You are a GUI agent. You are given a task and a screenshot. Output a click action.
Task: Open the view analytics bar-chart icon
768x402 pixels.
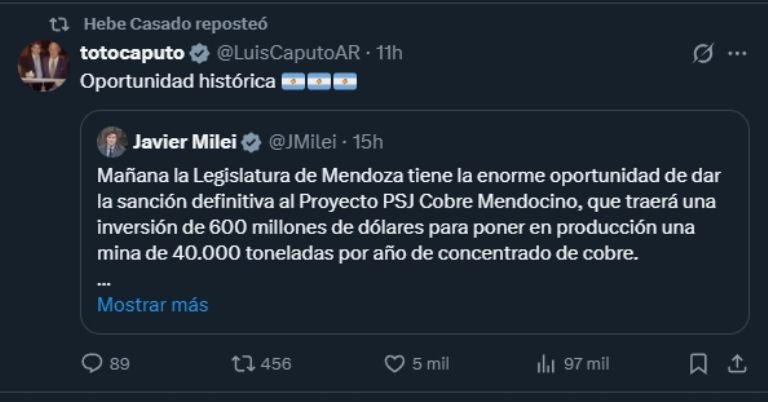click(546, 364)
